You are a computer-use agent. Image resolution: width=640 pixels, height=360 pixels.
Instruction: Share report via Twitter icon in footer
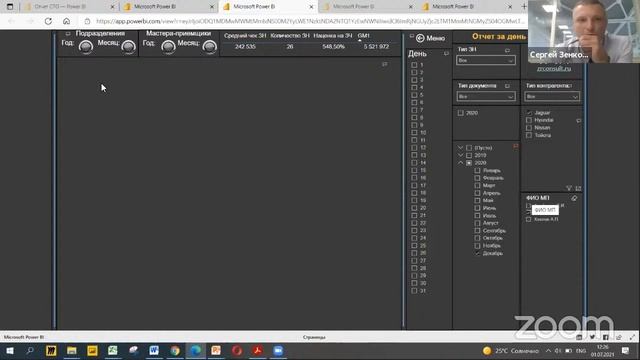click(592, 337)
